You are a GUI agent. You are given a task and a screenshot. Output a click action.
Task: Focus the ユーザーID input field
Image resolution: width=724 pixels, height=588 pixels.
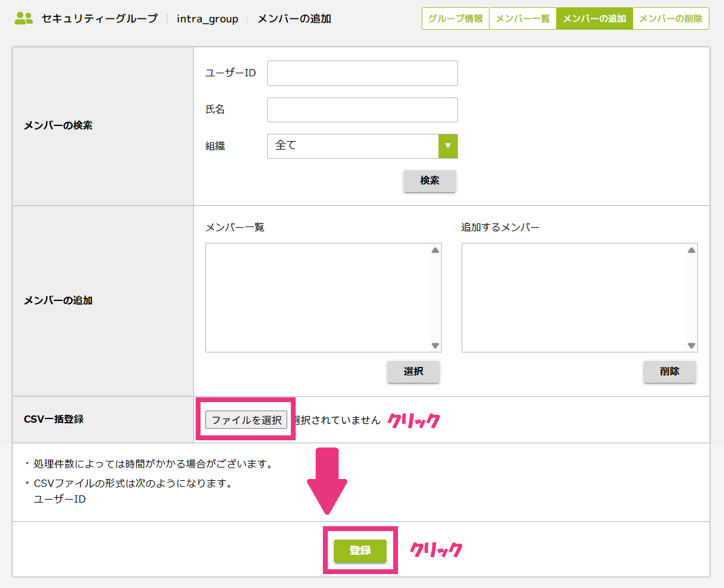362,73
